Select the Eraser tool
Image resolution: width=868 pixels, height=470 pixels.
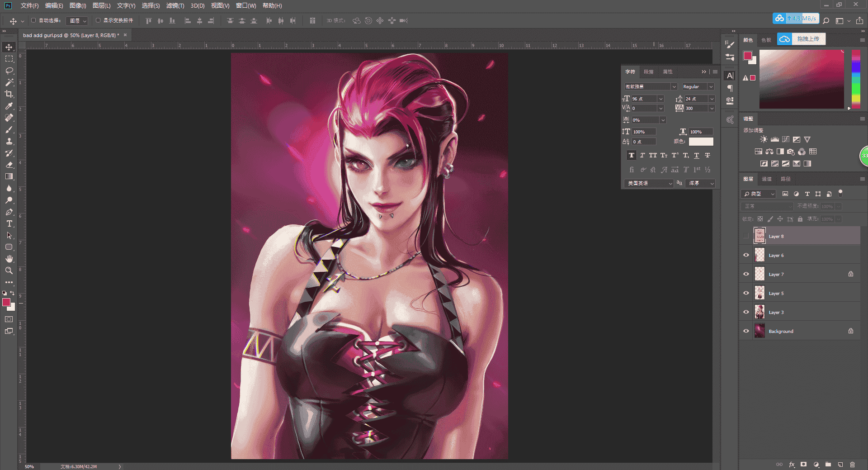click(x=9, y=165)
